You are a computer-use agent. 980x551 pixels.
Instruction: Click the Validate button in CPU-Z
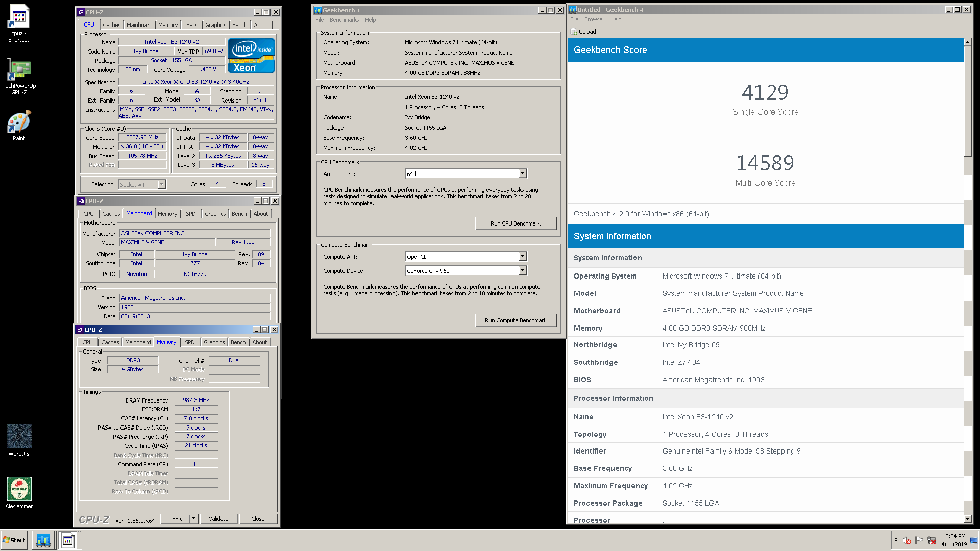(x=218, y=519)
